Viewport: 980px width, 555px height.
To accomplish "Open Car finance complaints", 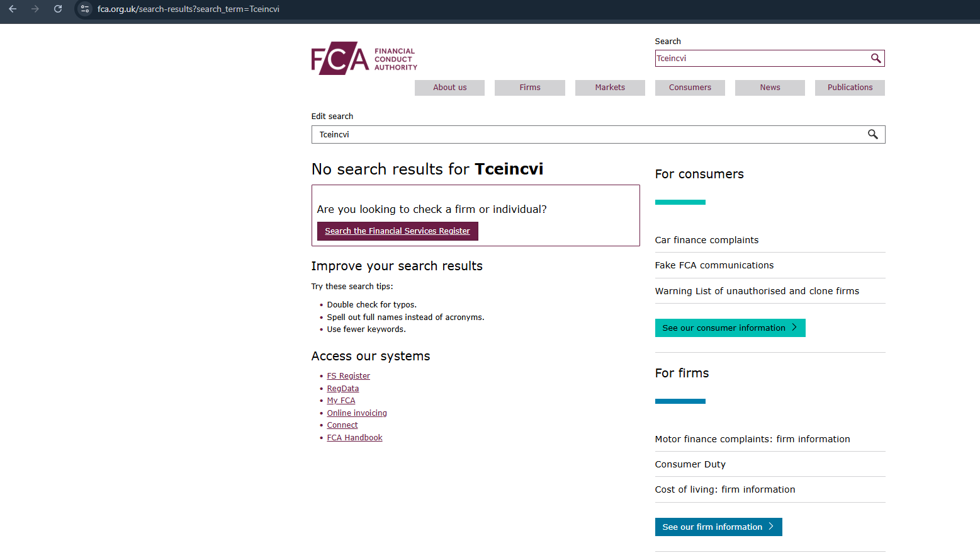I will coord(707,240).
